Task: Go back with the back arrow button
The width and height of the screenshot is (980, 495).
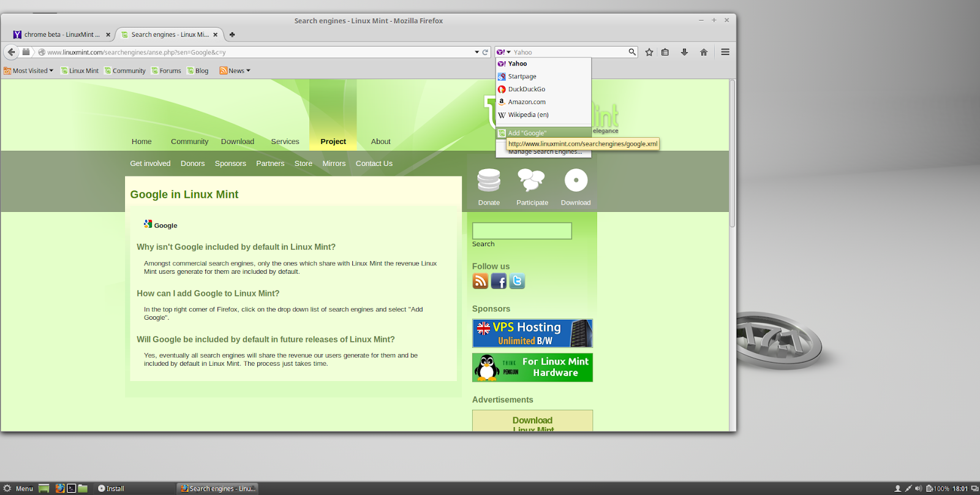Action: [x=11, y=52]
